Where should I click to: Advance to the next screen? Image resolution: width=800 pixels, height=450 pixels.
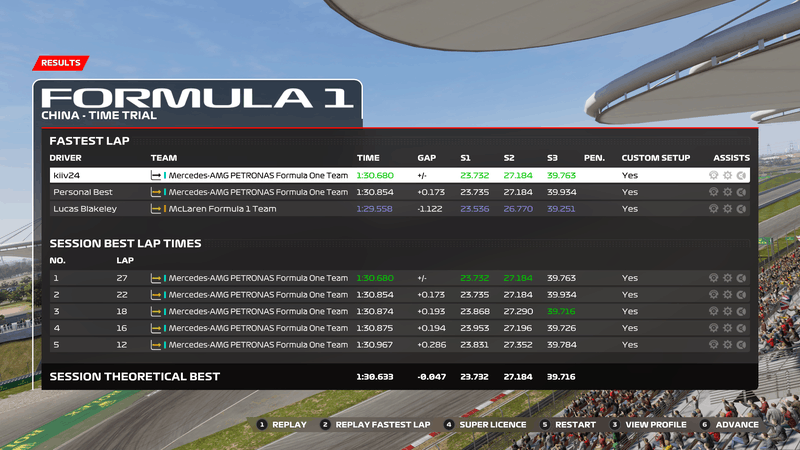730,424
